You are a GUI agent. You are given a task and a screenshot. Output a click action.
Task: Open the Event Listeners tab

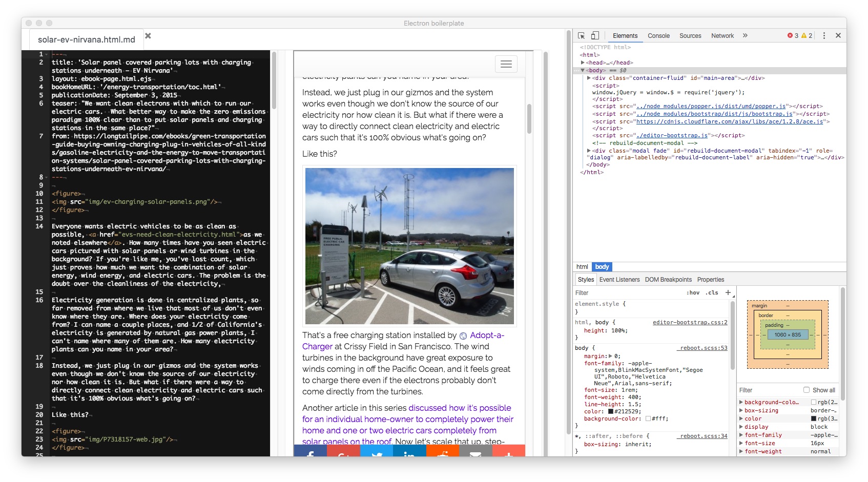click(619, 280)
